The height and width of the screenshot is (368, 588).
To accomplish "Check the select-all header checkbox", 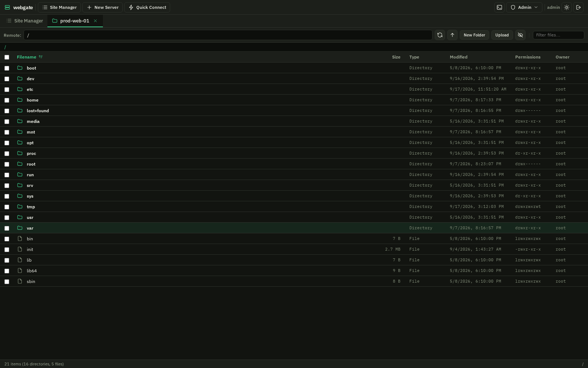I will click(x=7, y=57).
